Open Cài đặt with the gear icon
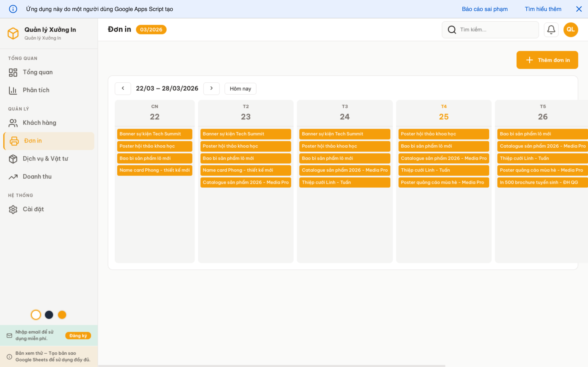Viewport: 588px width, 367px height. click(x=13, y=209)
